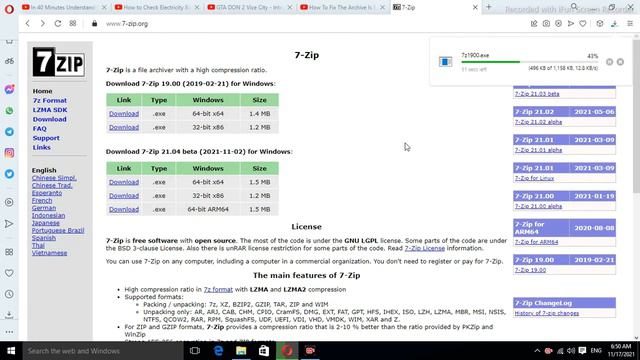The image size is (640, 360).
Task: Open History clock in sidebar
Action: [x=9, y=294]
